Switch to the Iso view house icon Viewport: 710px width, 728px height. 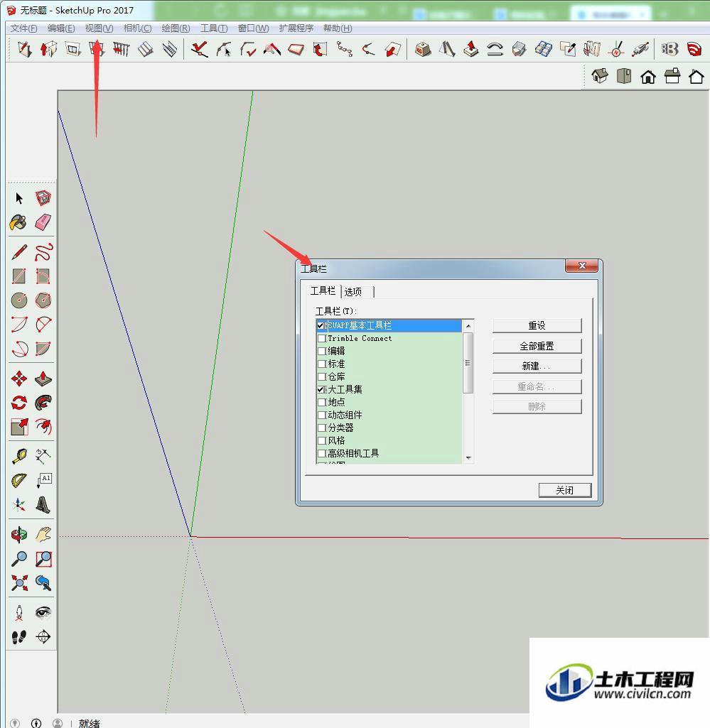tap(600, 76)
